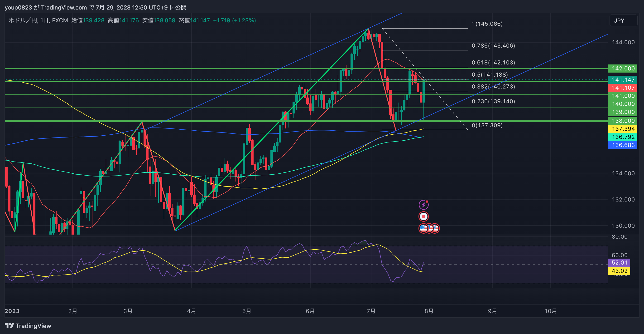Click the 144.000 price axis label
644x334 pixels.
(623, 42)
